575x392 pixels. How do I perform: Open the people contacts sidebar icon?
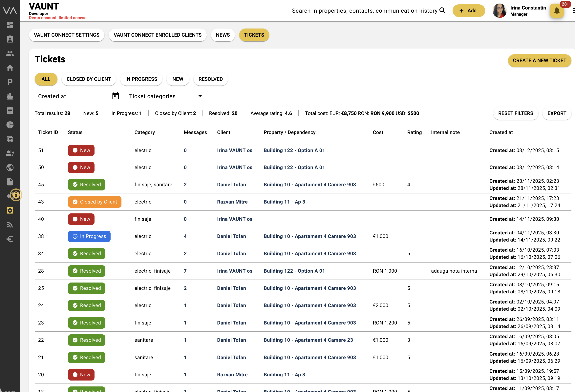[x=10, y=53]
